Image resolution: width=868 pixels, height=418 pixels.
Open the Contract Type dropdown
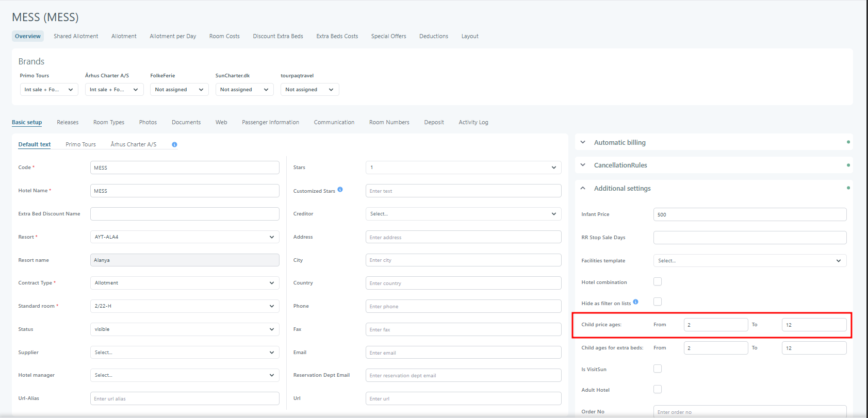184,283
